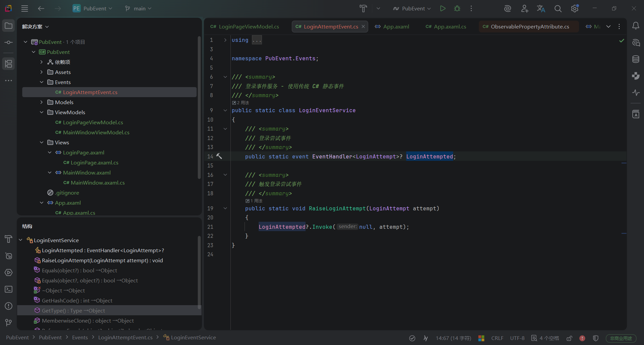Open the Notifications bell icon

[x=636, y=26]
